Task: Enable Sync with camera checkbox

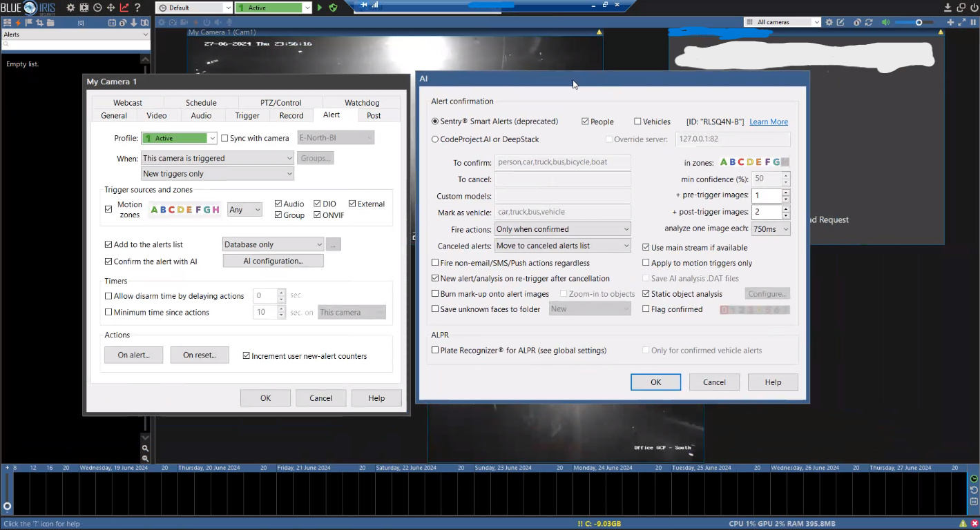Action: (x=225, y=138)
